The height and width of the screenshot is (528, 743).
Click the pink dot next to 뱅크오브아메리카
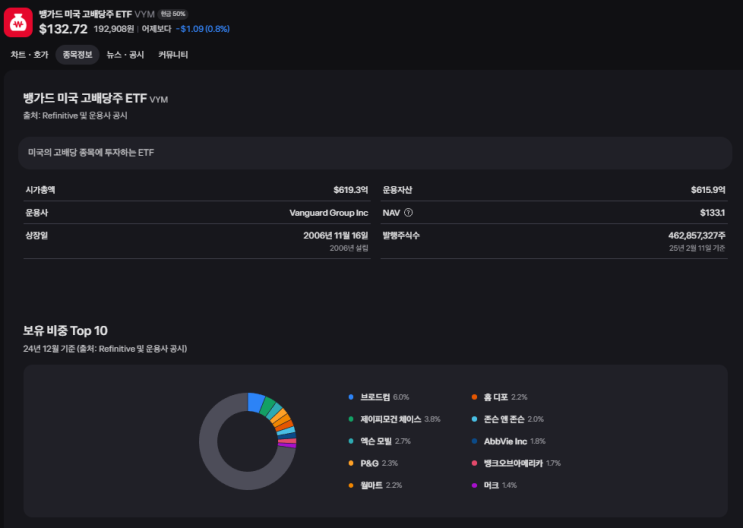[x=474, y=463]
